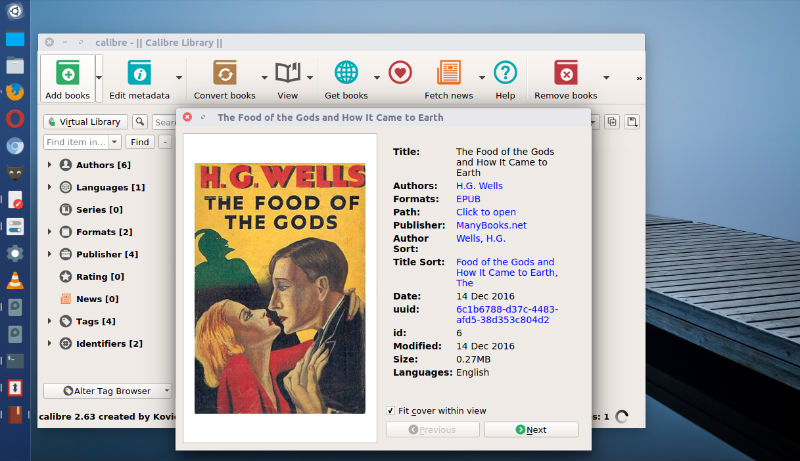The width and height of the screenshot is (800, 461).
Task: Click the Virtual Library button
Action: 85,122
